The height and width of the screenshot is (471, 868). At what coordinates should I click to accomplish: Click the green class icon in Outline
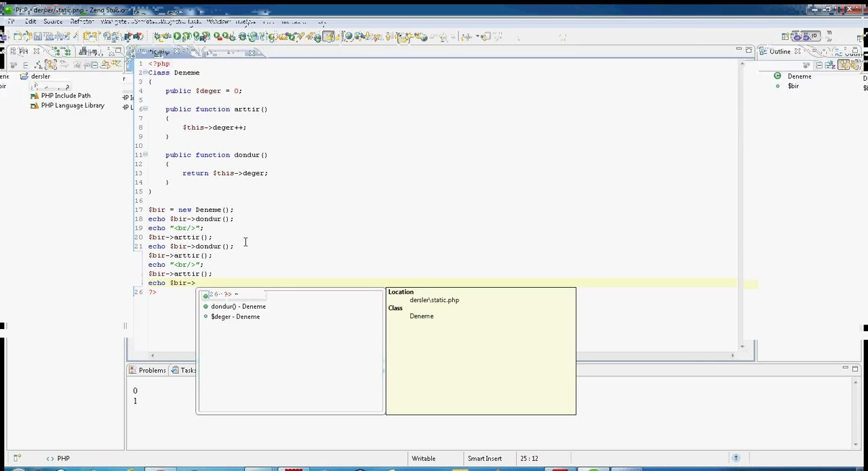point(777,76)
